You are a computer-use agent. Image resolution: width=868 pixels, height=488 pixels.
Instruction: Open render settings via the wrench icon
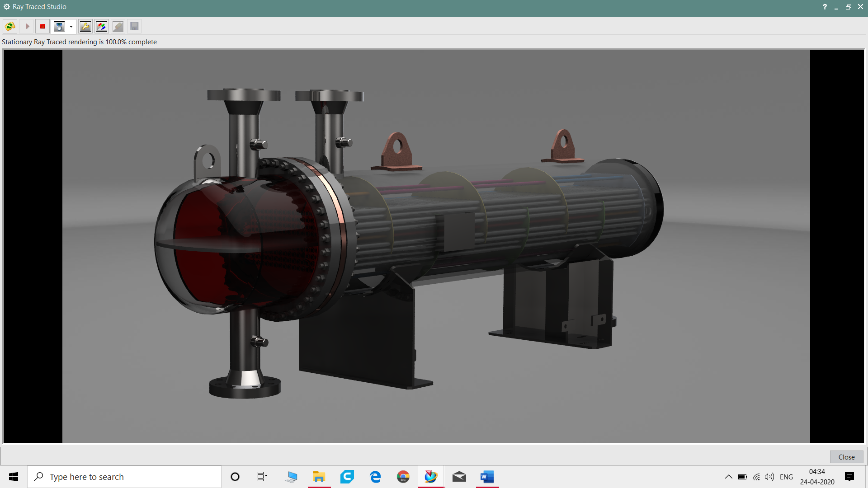point(85,27)
